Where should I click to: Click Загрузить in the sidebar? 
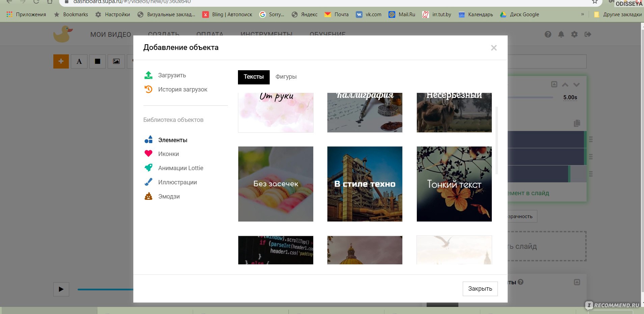pos(172,75)
